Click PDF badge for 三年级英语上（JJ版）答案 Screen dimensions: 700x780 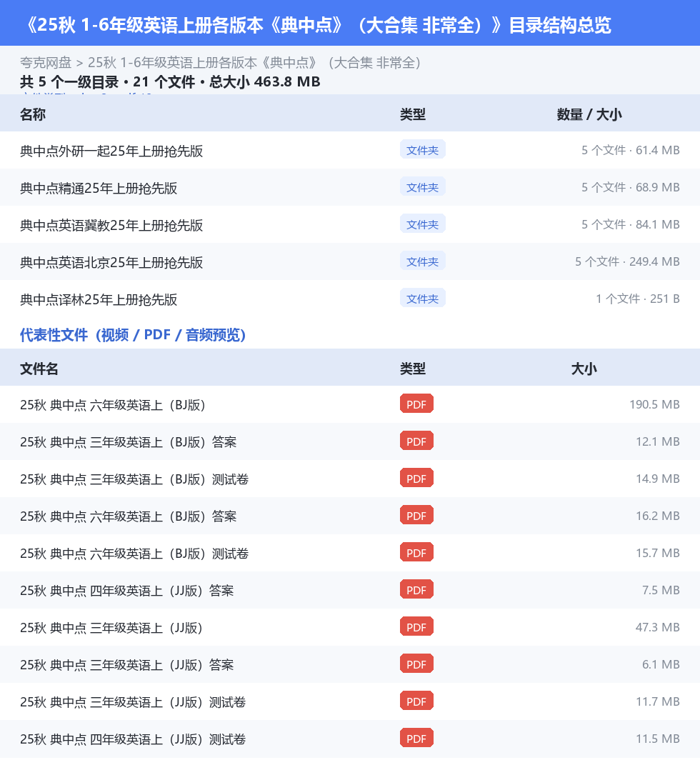click(416, 664)
